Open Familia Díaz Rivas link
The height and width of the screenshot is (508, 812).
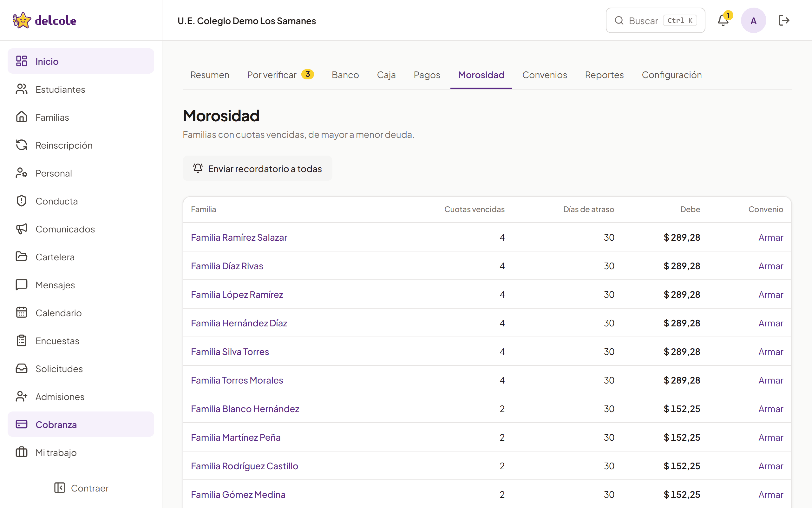(x=227, y=266)
